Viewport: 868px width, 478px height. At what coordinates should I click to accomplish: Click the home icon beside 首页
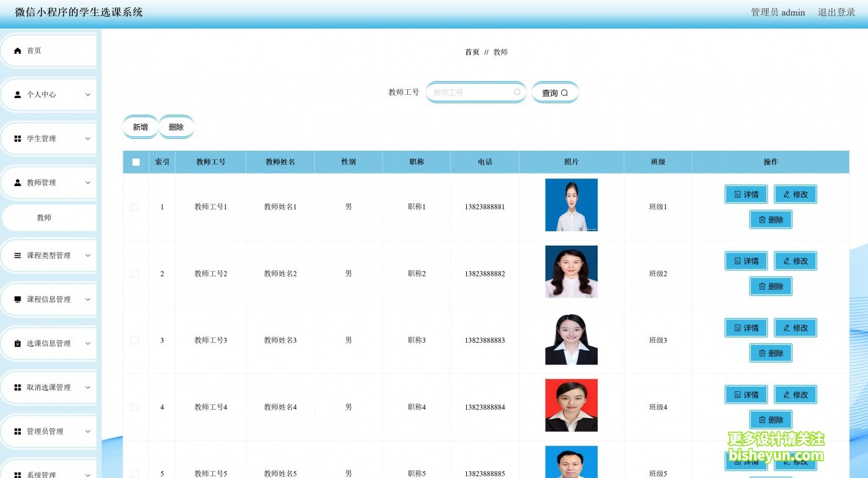point(17,51)
